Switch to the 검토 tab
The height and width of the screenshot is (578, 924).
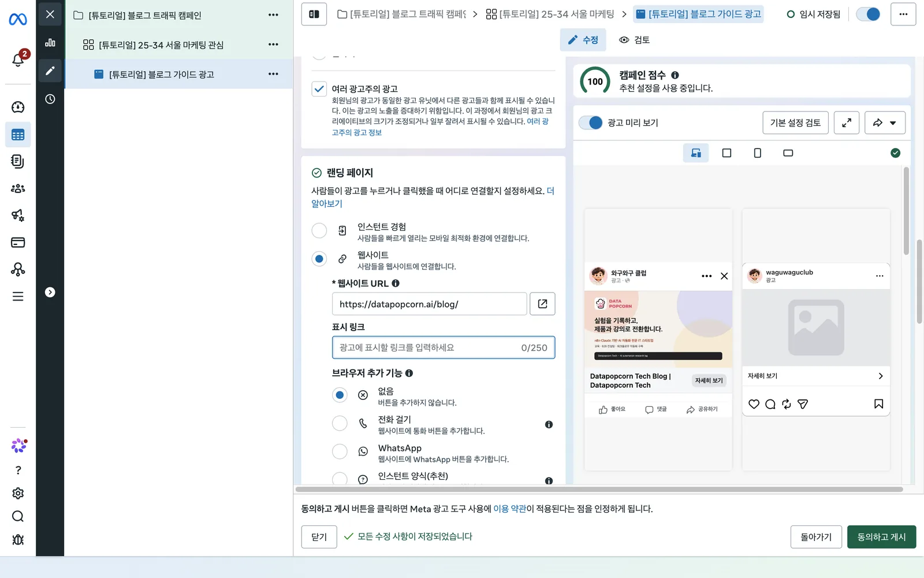tap(634, 40)
